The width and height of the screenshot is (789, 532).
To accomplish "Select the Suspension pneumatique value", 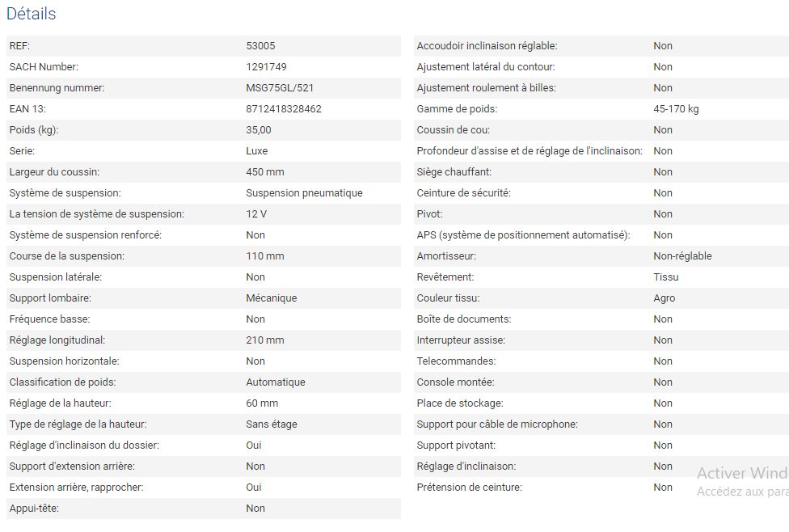I will [304, 193].
